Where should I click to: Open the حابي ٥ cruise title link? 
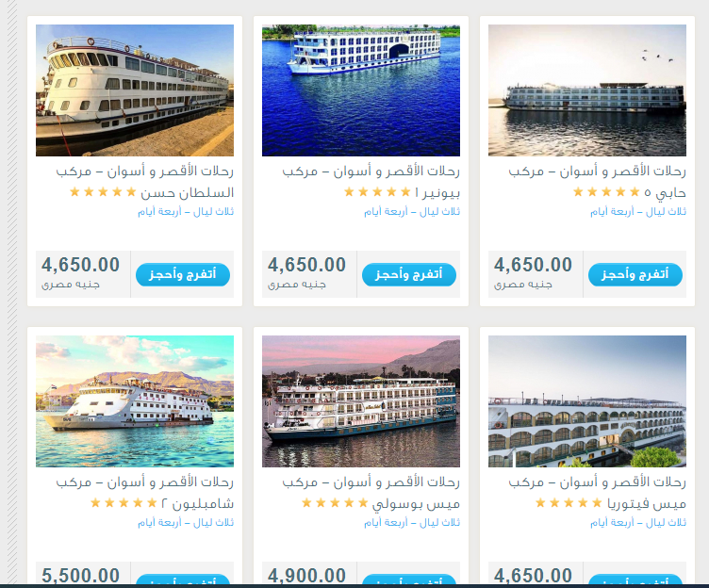coord(597,182)
